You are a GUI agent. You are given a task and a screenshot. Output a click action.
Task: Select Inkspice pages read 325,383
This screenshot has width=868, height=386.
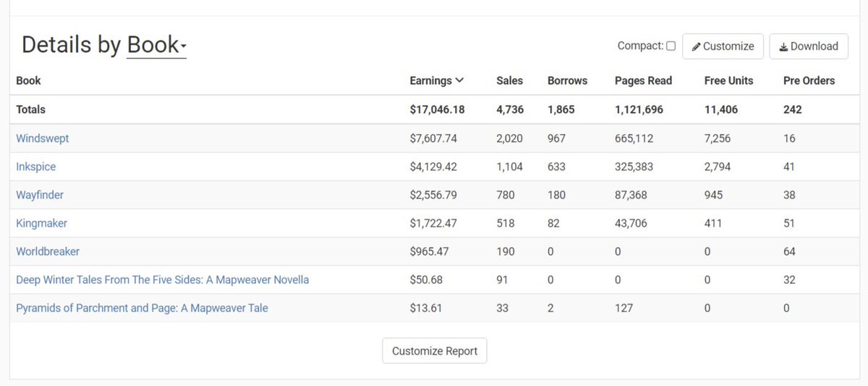tap(634, 167)
